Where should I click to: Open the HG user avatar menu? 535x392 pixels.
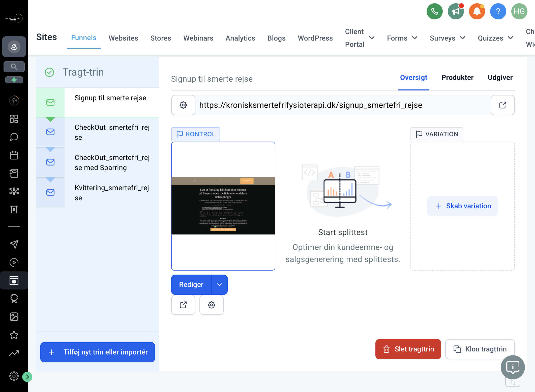point(519,11)
